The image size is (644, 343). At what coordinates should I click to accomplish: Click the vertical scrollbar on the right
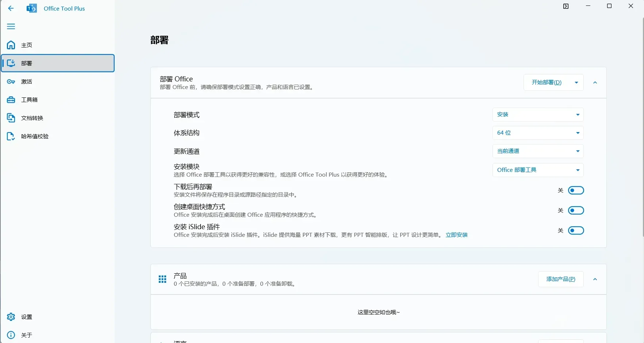pos(643,127)
